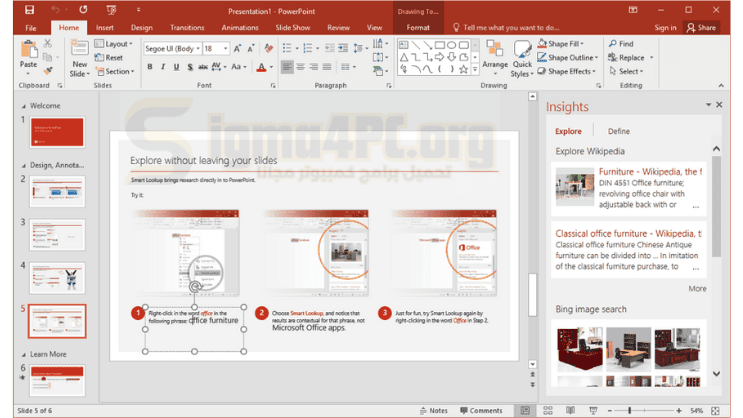The height and width of the screenshot is (418, 743).
Task: Switch to Slide Sorter view icon
Action: coord(548,410)
